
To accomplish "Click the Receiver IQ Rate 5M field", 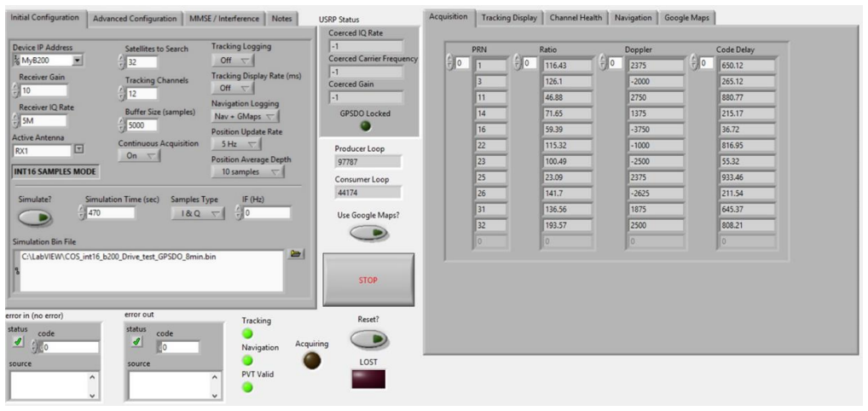I will tap(43, 121).
